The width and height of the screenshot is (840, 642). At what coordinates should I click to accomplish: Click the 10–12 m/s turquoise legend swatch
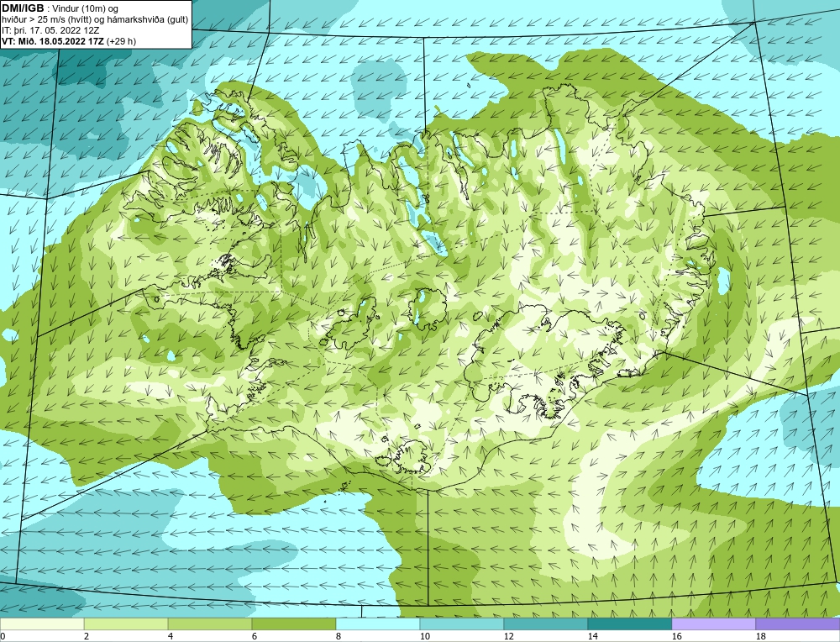click(462, 624)
